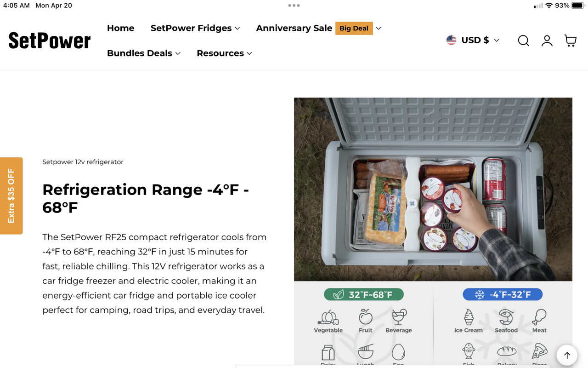Open the USD $ currency selector
Viewport: 588px width, 368px height.
[x=473, y=40]
